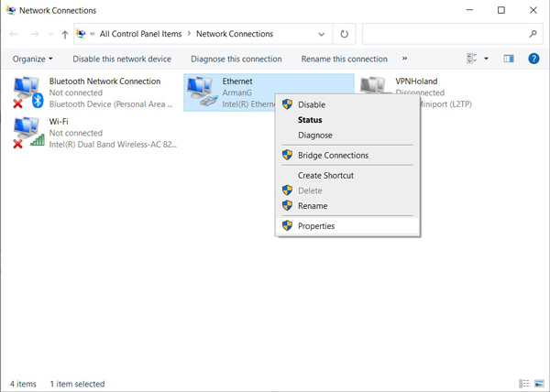Select Status in the context menu
Viewport: 550px width, 392px height.
click(x=347, y=120)
